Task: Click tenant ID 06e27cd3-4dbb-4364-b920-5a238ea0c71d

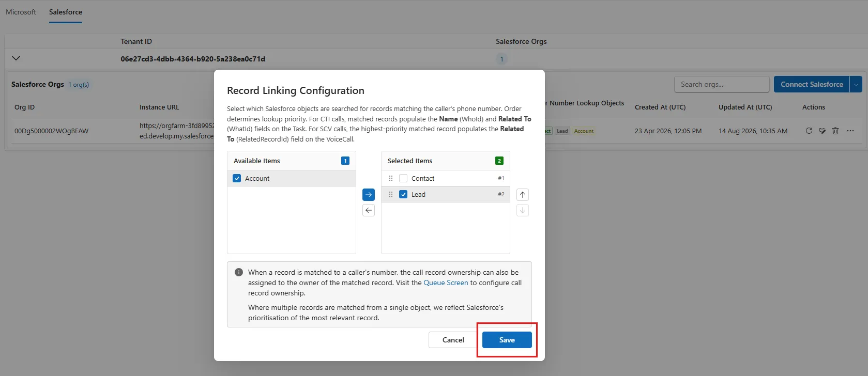Action: click(x=193, y=59)
